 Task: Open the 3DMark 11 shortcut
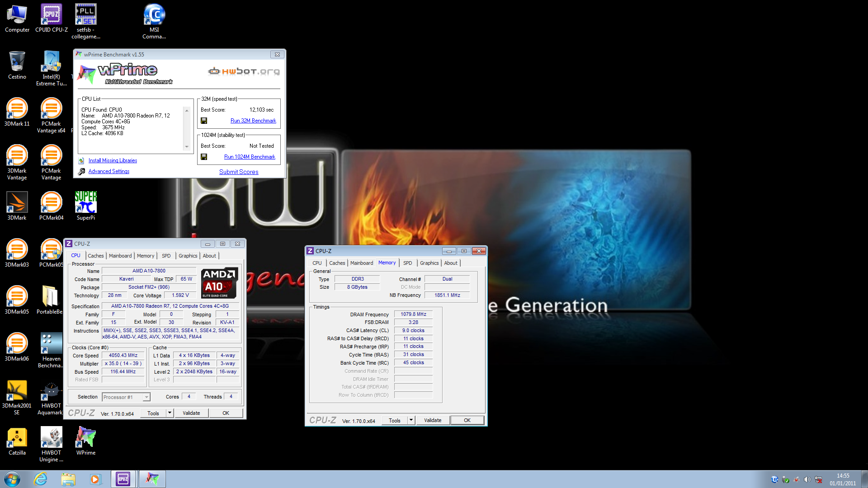17,112
